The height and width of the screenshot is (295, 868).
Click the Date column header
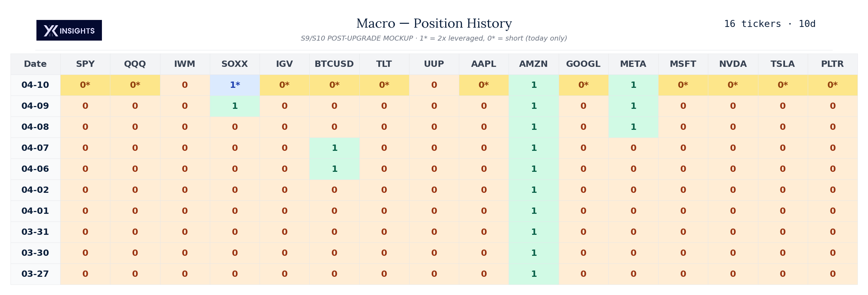pos(35,64)
